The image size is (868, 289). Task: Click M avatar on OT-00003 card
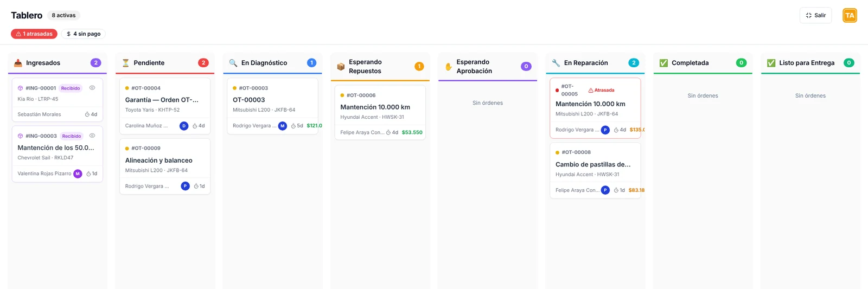tap(282, 126)
